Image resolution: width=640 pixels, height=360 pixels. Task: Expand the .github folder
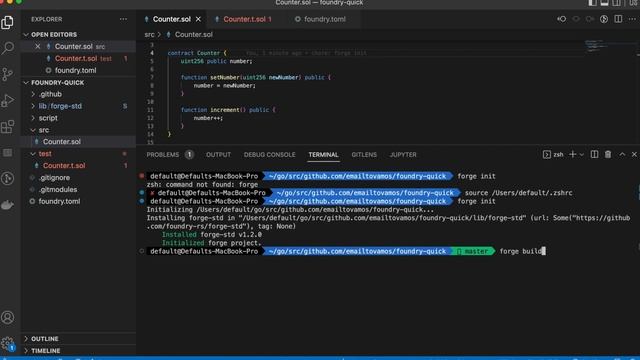tap(50, 94)
